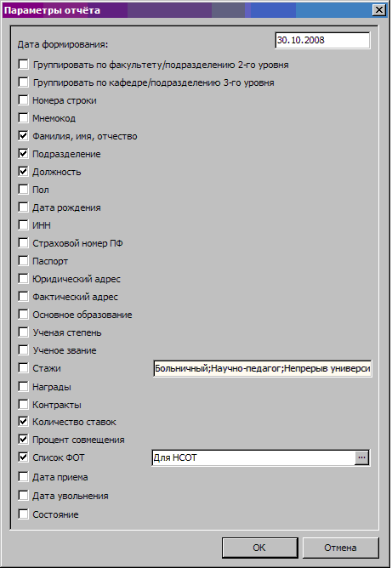The width and height of the screenshot is (392, 568).
Task: Uncheck Количество ставок
Action: point(23,422)
